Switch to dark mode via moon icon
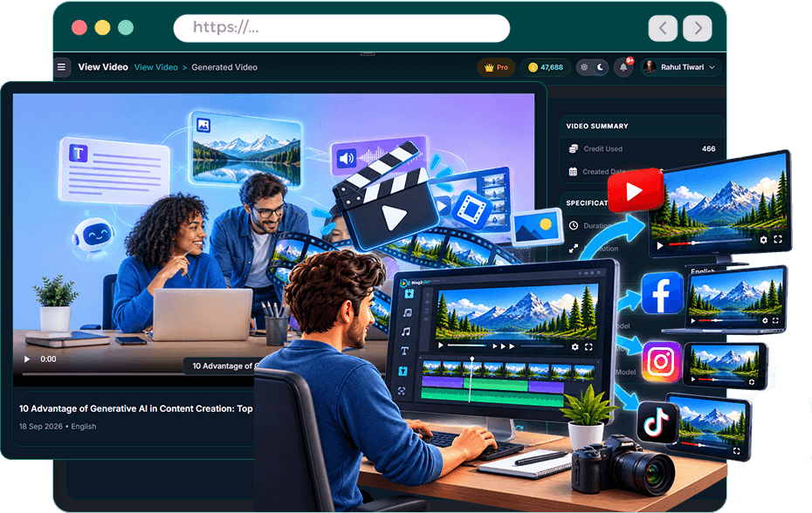The width and height of the screenshot is (812, 513). tap(600, 67)
